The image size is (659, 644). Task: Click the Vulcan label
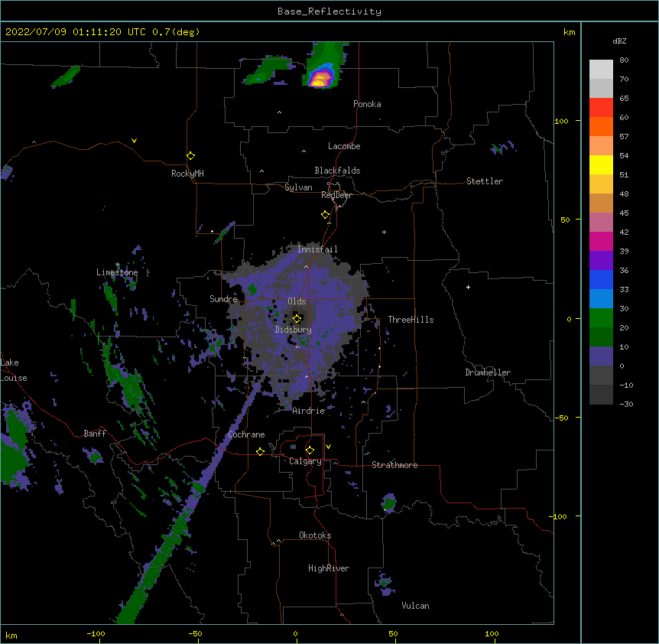click(x=415, y=606)
